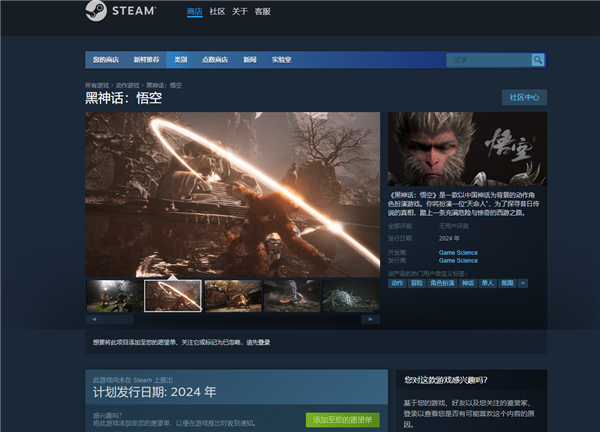
Task: Click the Game Science publisher link
Action: click(458, 261)
